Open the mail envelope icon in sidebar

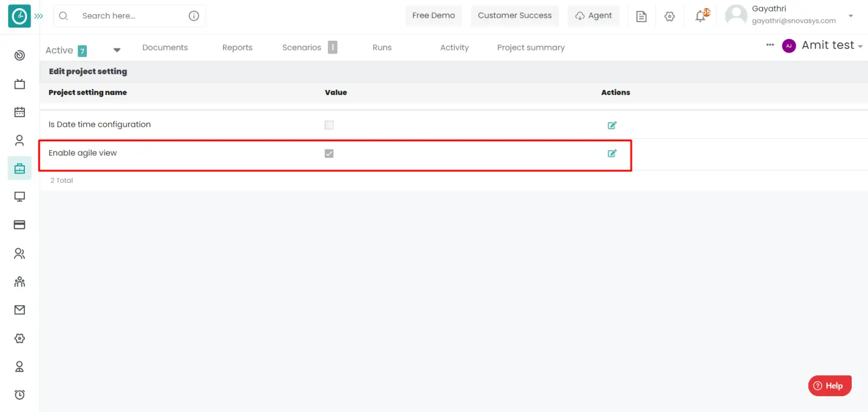20,310
